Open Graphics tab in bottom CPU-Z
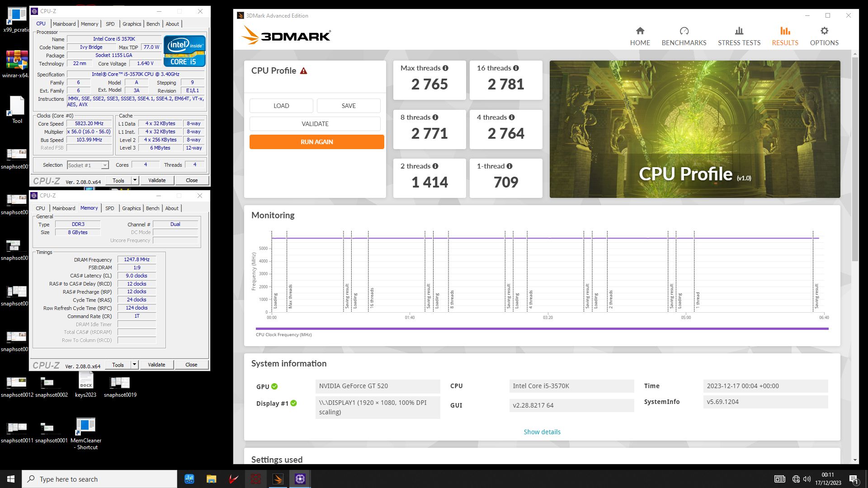This screenshot has height=488, width=868. [x=132, y=208]
